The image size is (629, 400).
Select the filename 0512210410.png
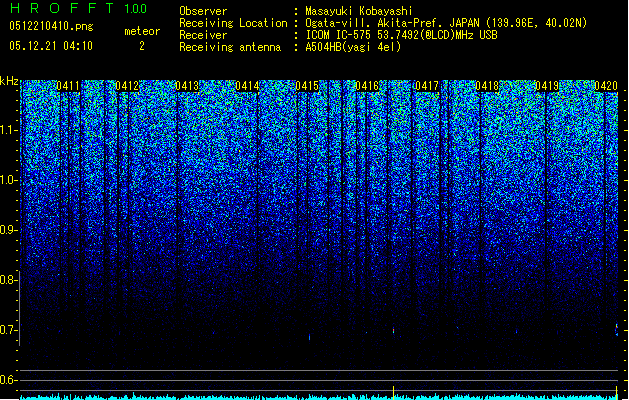[x=51, y=27]
